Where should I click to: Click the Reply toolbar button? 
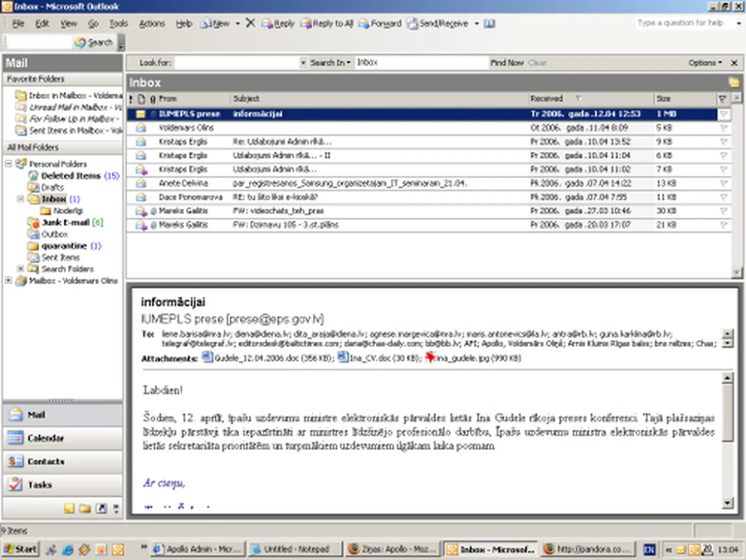278,23
